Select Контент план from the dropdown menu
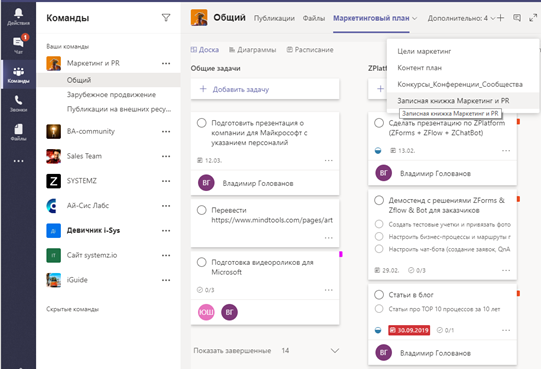This screenshot has height=369, width=541. tap(419, 68)
